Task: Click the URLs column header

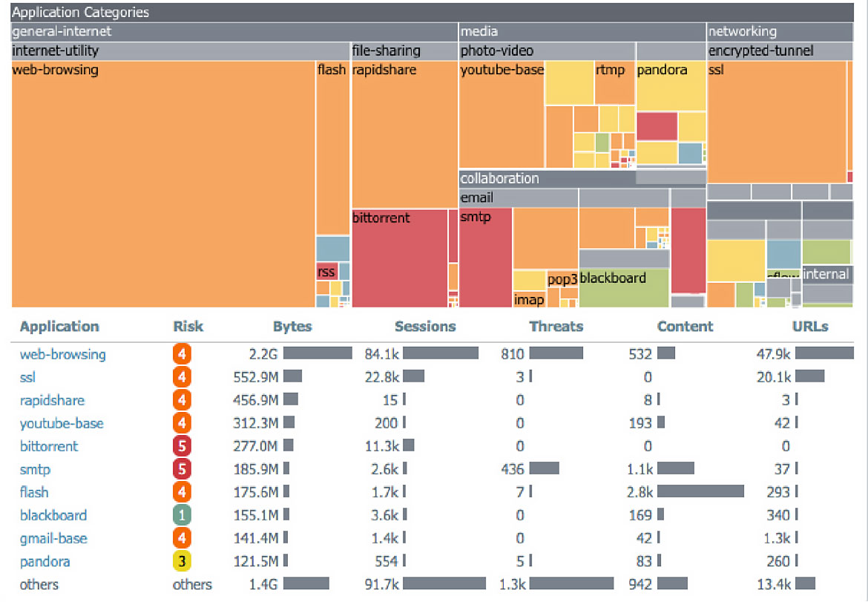Action: [810, 327]
